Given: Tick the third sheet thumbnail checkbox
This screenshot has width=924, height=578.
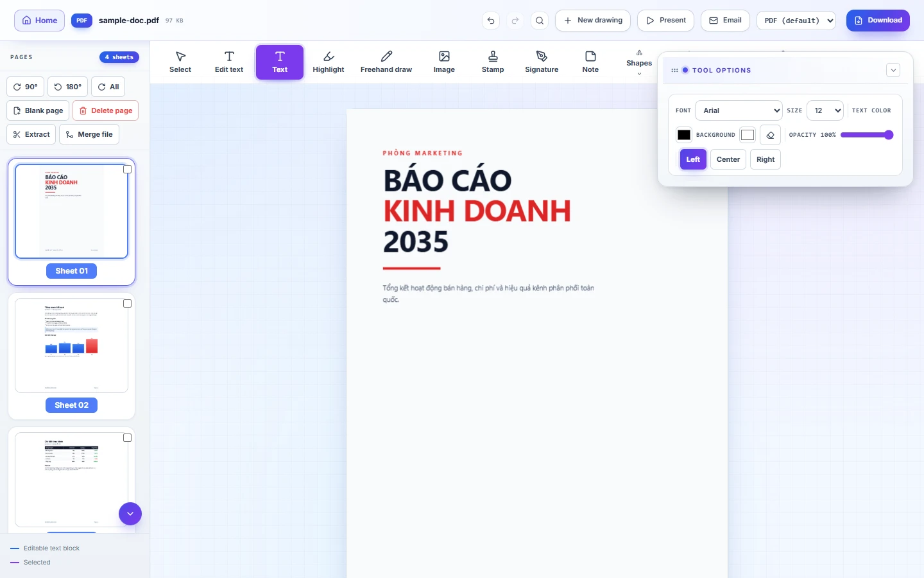Looking at the screenshot, I should click(x=127, y=438).
